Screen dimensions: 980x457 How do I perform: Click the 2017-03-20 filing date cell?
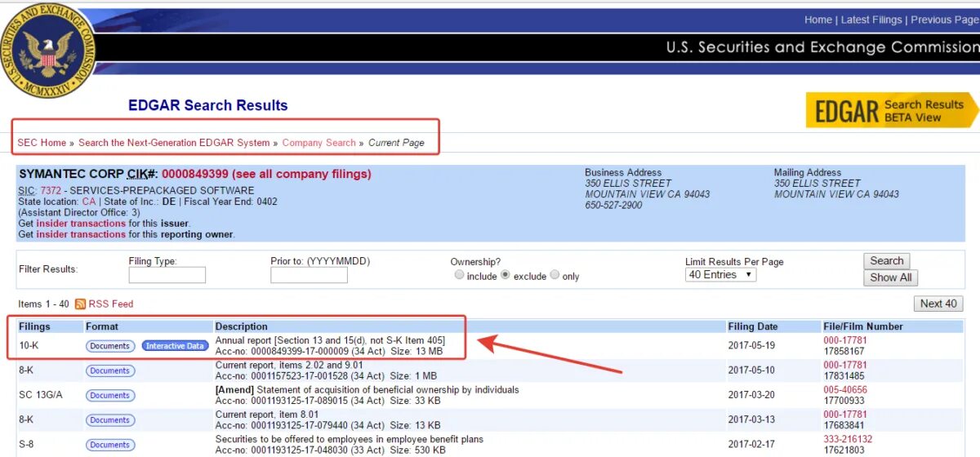pos(753,395)
